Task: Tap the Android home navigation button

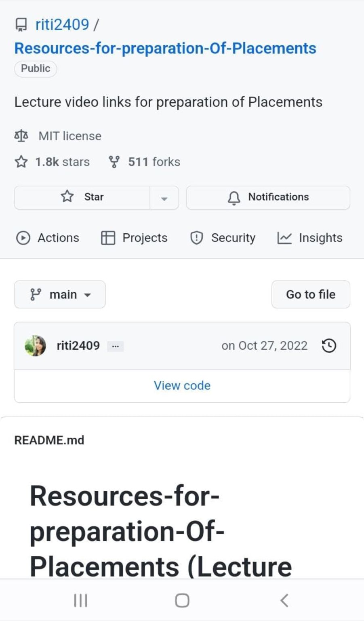Action: tap(182, 600)
